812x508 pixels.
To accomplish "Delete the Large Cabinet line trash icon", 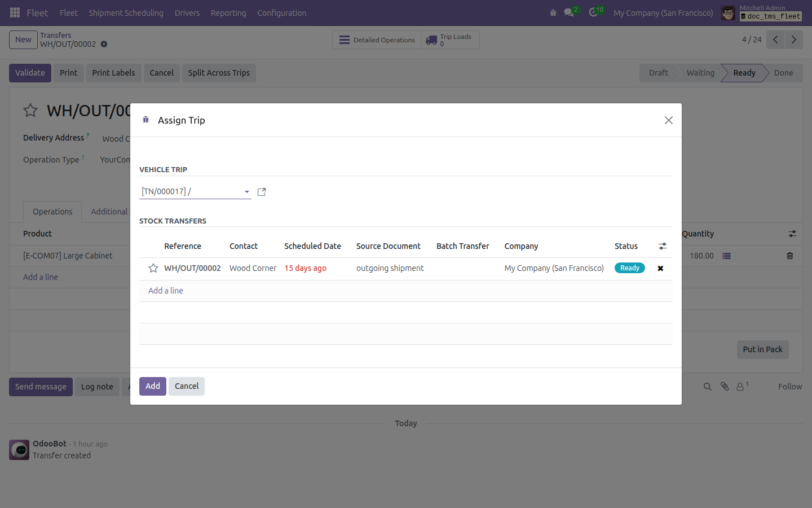I will point(790,256).
